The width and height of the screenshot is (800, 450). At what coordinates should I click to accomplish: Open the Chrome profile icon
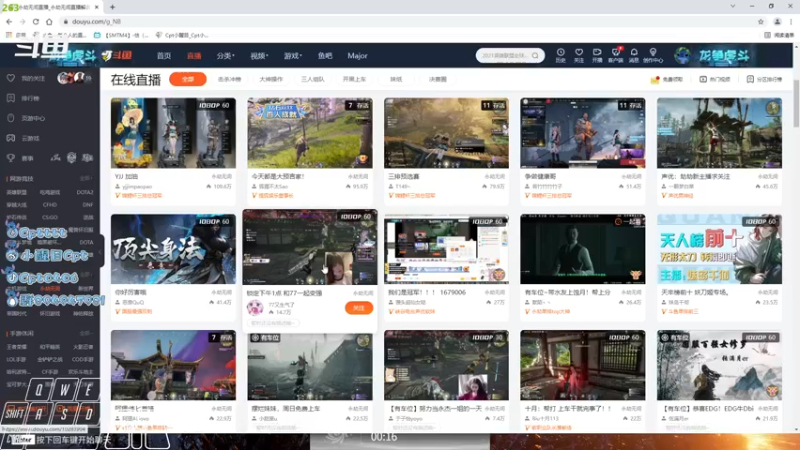pyautogui.click(x=778, y=21)
